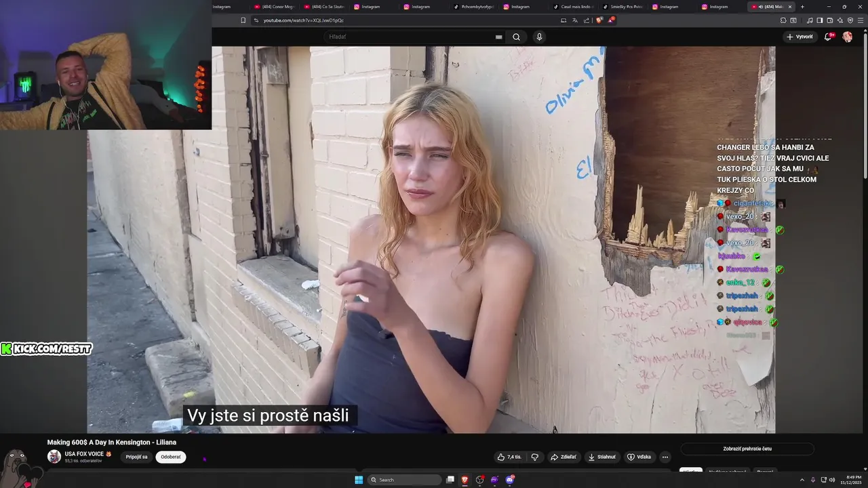Open volume speaker icon in system tray
868x488 pixels.
point(832,480)
